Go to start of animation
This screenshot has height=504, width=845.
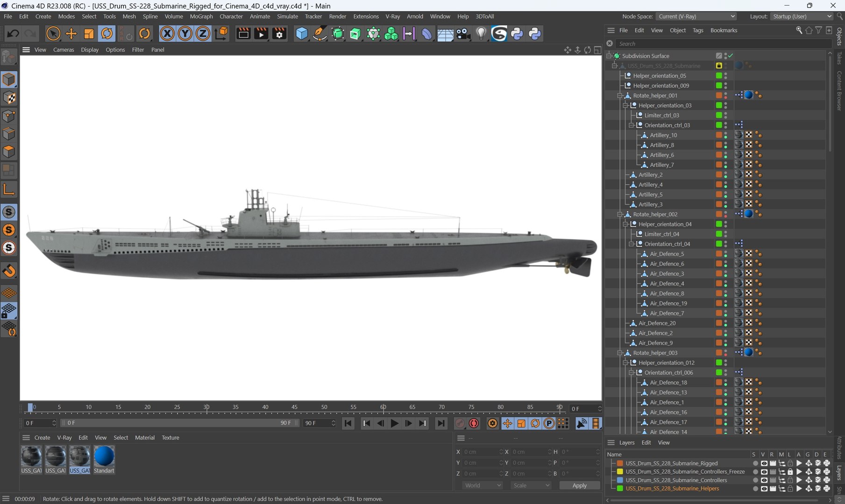[x=348, y=423]
